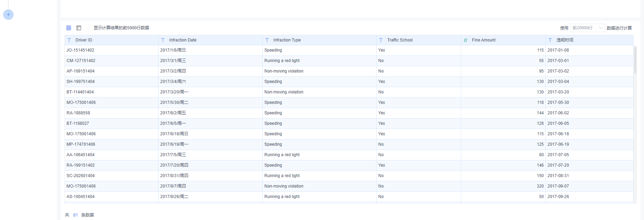Expand the row-count dropdown chevron arrow

tap(600, 28)
